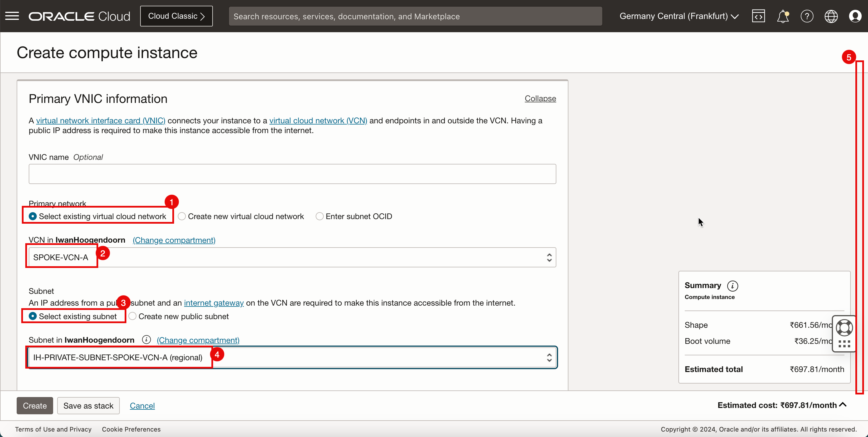Open notifications bell icon
The height and width of the screenshot is (437, 868).
click(x=782, y=16)
